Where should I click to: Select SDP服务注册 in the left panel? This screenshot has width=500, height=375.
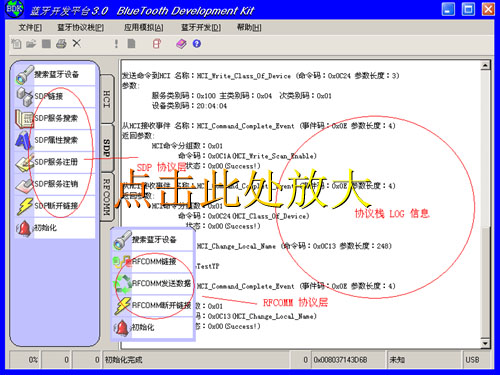point(55,162)
